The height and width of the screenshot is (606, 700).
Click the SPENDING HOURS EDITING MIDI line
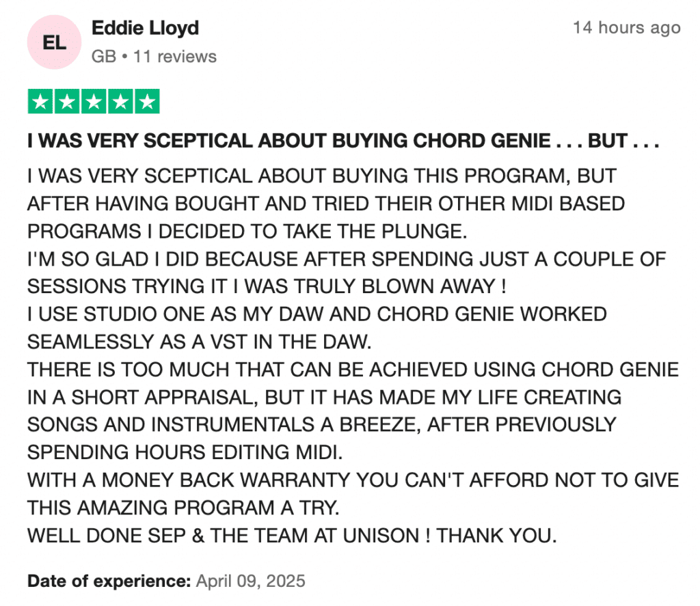[x=185, y=452]
